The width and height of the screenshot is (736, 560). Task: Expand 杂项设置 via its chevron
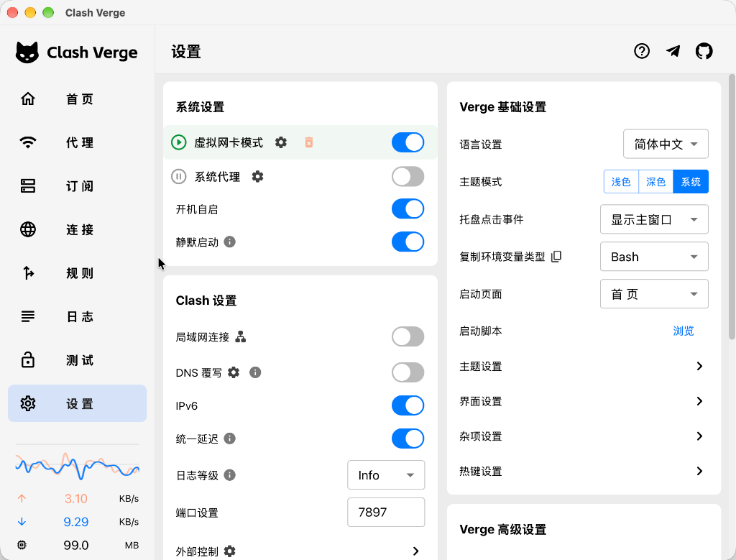click(699, 436)
